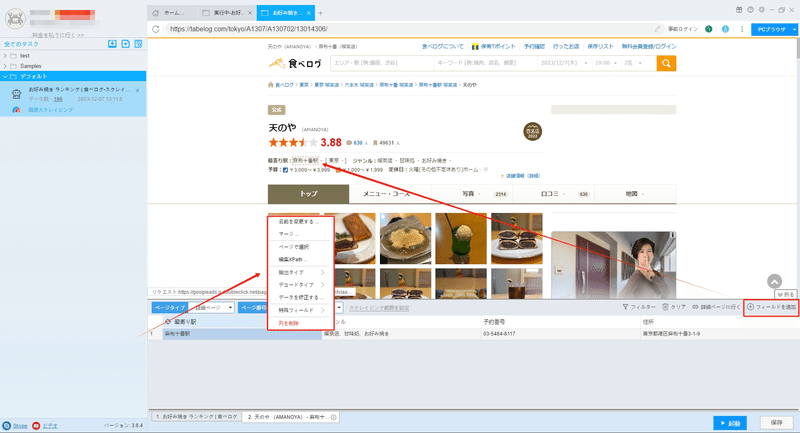
Task: Switch to the ホーム tab
Action: pyautogui.click(x=172, y=13)
